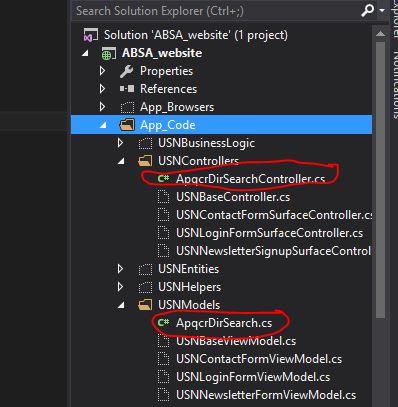This screenshot has width=398, height=407.
Task: Collapse the App_Code folder
Action: coord(103,125)
